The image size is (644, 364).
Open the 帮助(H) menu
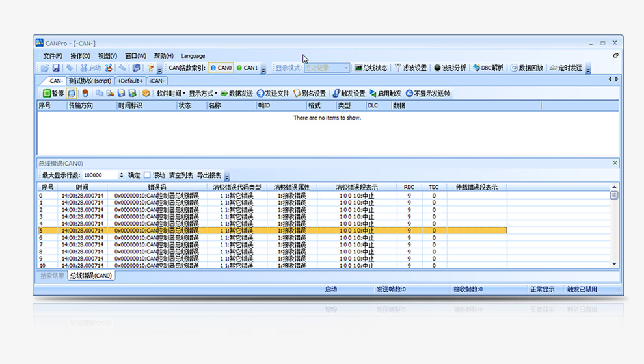point(163,56)
